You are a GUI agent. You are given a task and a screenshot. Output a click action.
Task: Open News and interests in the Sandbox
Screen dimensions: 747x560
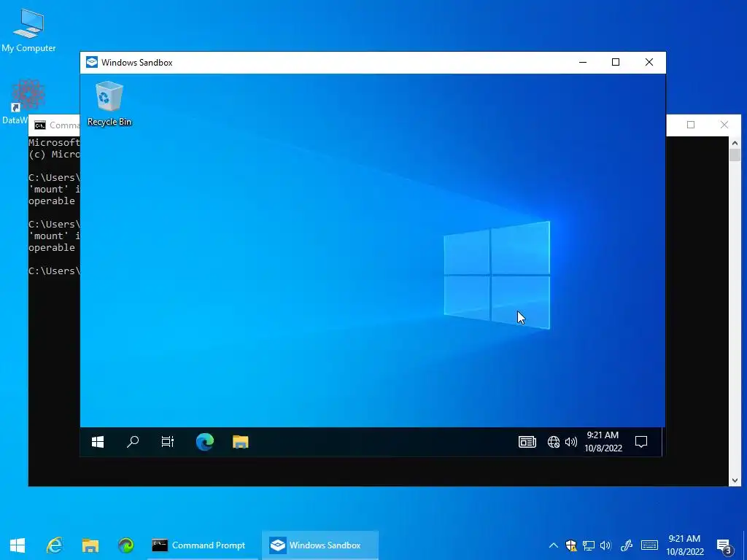tap(527, 442)
